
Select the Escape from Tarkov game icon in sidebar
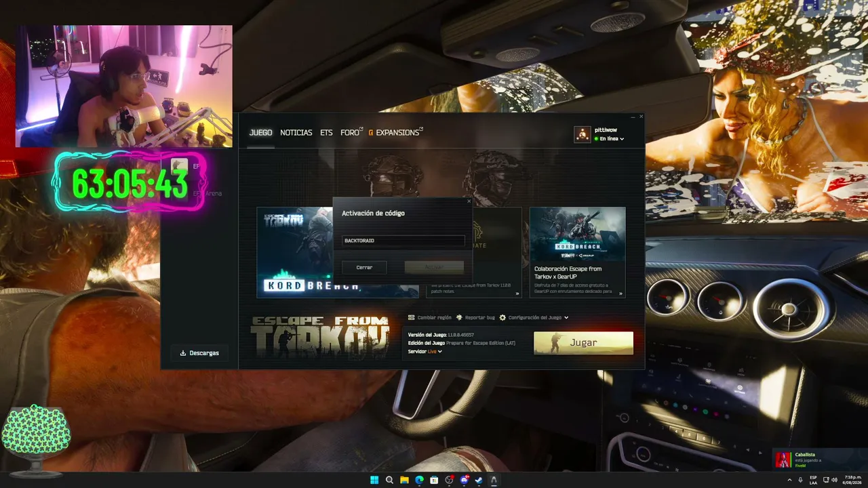179,165
